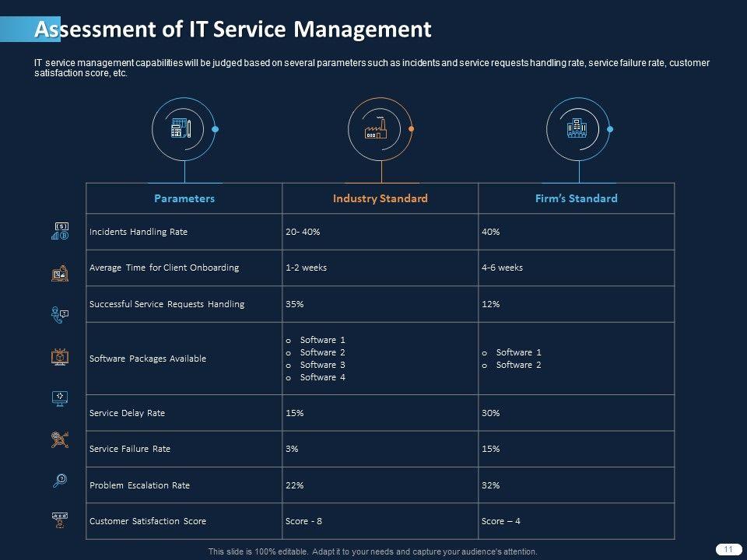Click the Service Failure Rate cell
This screenshot has height=560, width=747.
184,449
